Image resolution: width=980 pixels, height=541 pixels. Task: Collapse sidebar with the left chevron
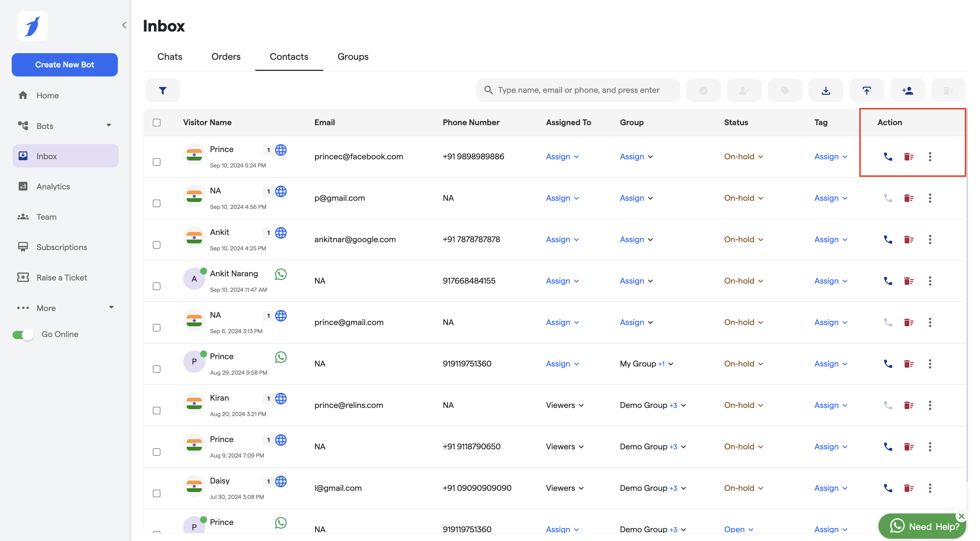click(124, 25)
